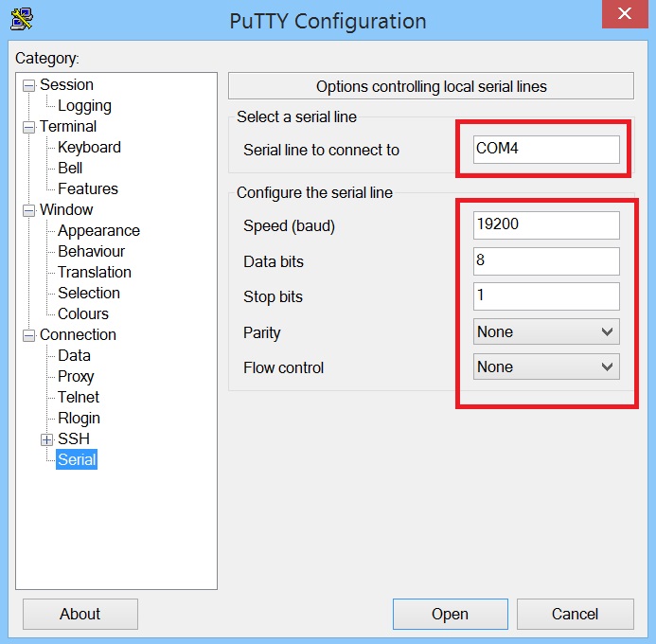
Task: Collapse the Terminal tree node
Action: coord(28,127)
